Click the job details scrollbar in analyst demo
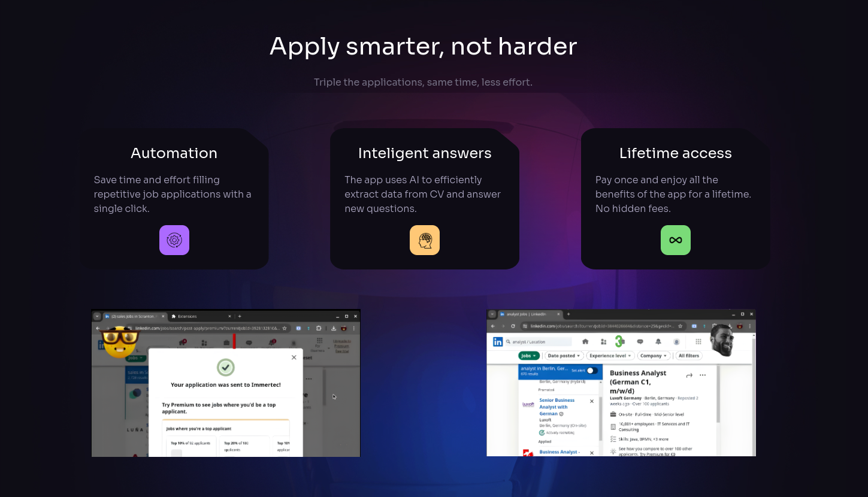This screenshot has width=868, height=497. (718, 395)
